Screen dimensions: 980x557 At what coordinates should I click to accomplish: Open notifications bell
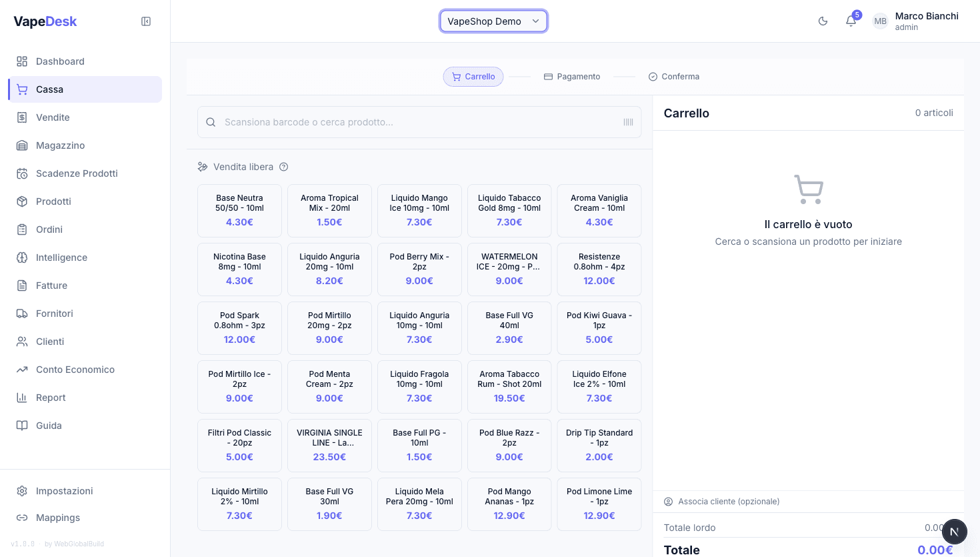pos(851,21)
